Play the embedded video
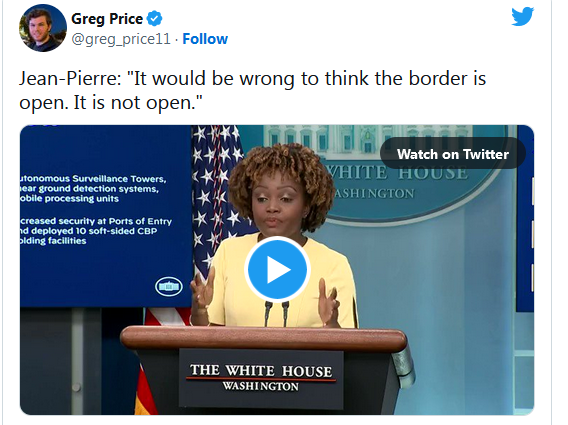The image size is (568, 425). click(277, 269)
